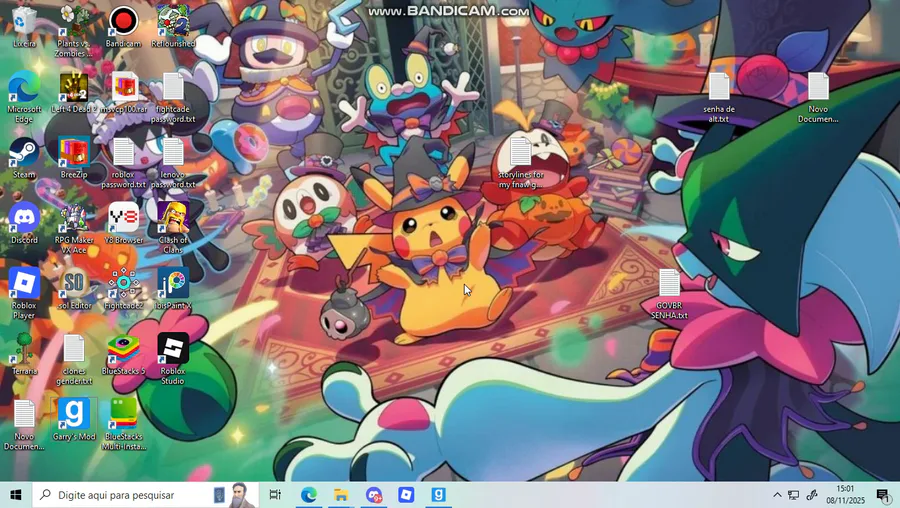This screenshot has height=508, width=900.
Task: Select roblox password.txt file
Action: click(x=123, y=164)
